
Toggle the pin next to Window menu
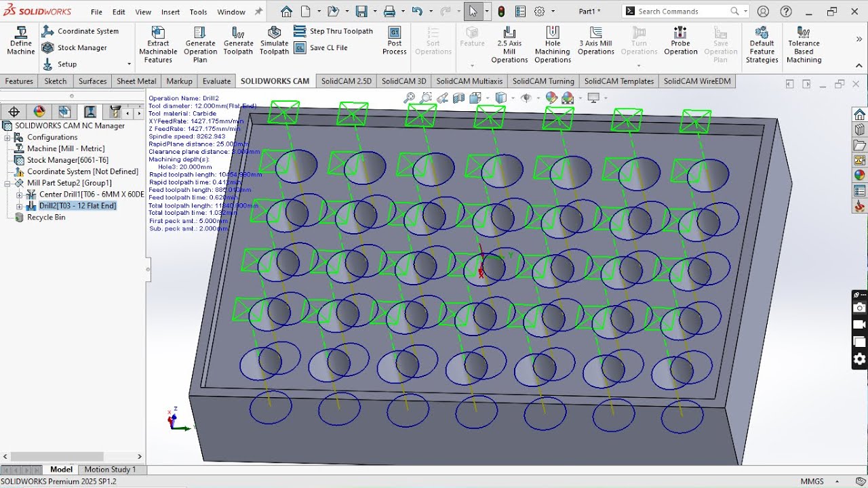coord(258,12)
